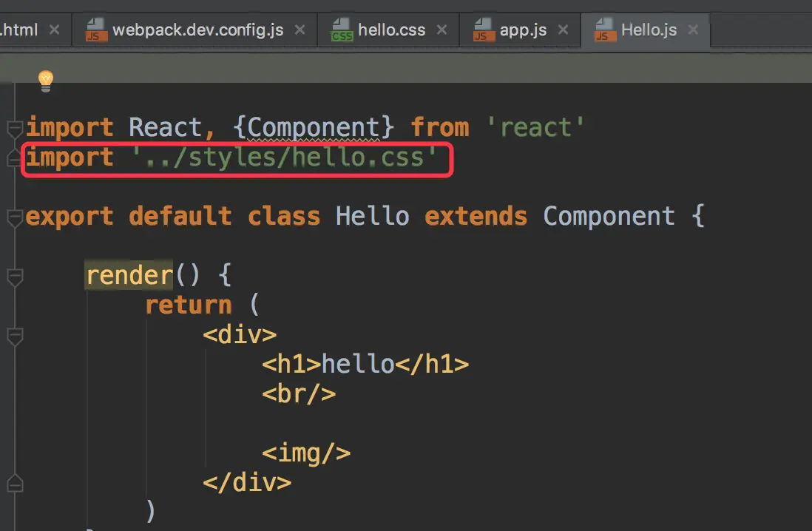The height and width of the screenshot is (531, 812).
Task: Click the underlined Component import identifier
Action: 314,127
